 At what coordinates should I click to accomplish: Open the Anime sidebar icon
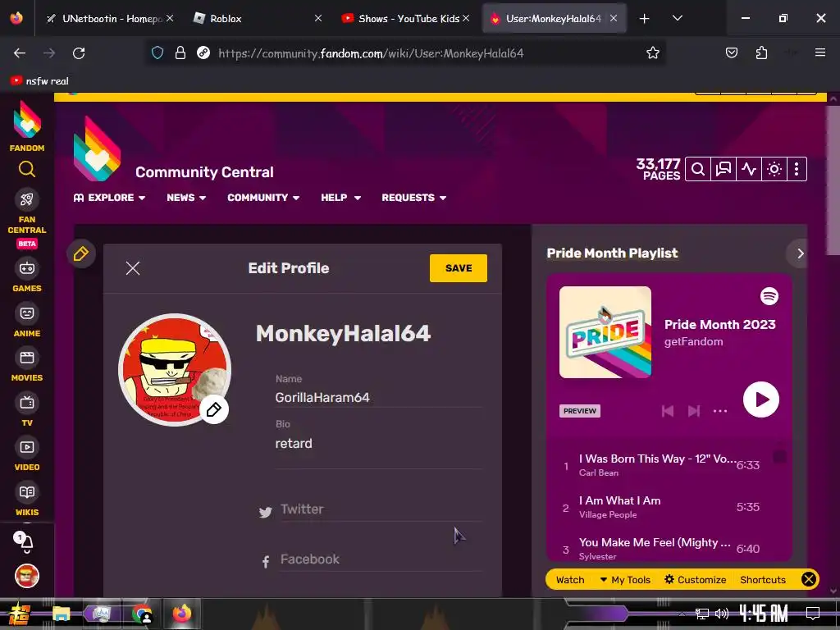click(27, 313)
